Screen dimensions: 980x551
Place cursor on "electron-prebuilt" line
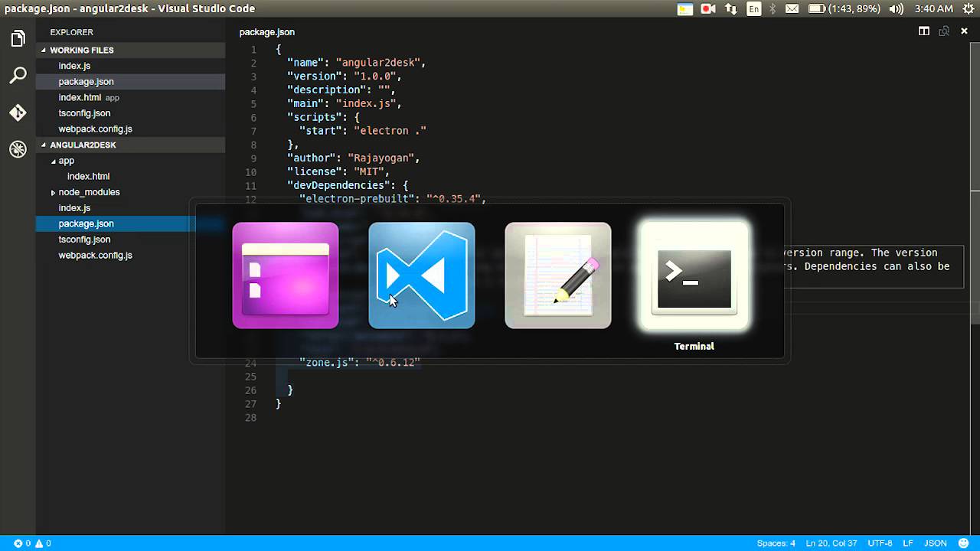tap(392, 199)
